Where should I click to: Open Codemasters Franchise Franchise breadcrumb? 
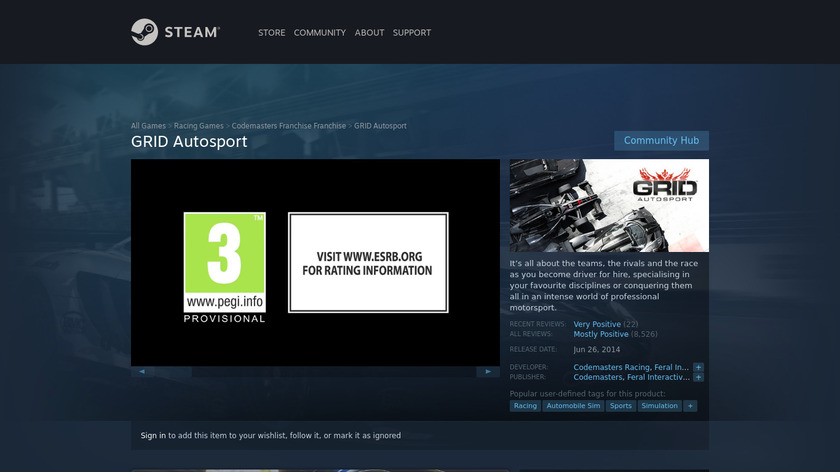click(x=289, y=126)
